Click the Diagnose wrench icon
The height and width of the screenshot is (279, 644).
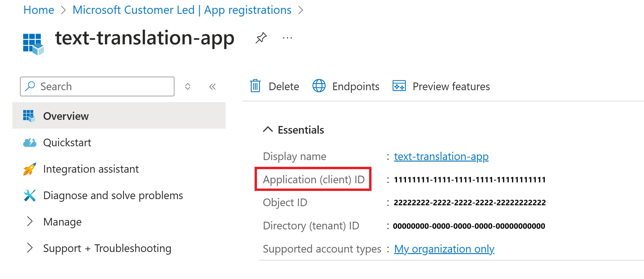(30, 195)
